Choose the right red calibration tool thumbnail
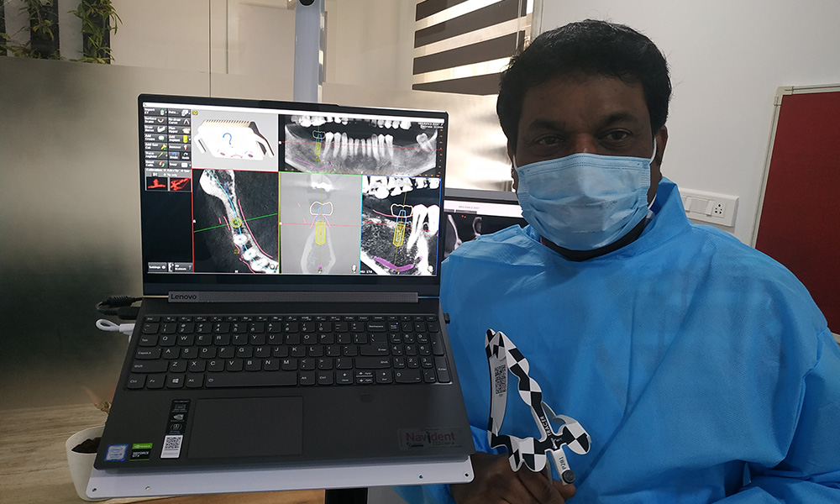 181,184
